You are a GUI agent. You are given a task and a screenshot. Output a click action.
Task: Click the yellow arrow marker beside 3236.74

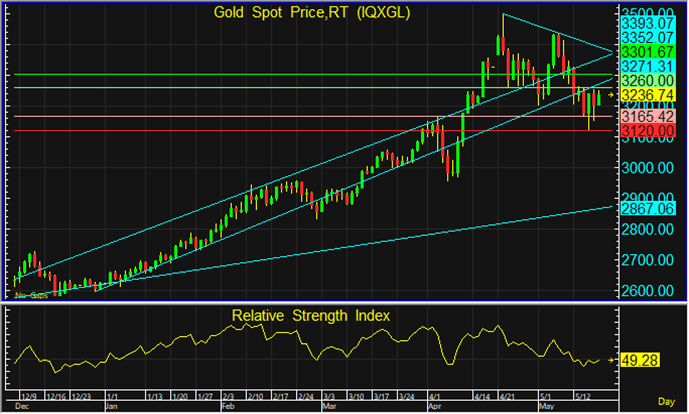point(612,93)
